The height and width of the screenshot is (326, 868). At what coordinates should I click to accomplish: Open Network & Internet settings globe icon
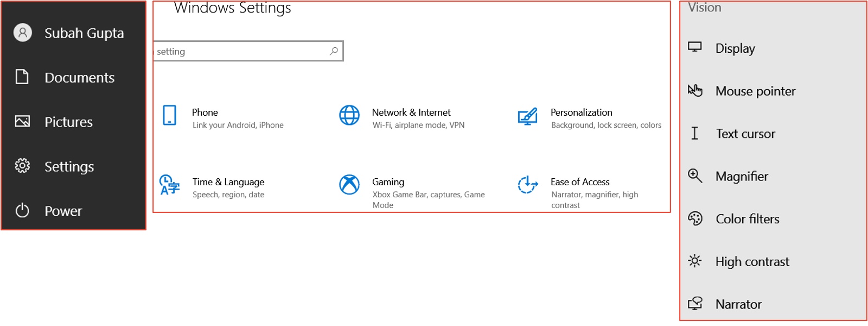click(x=349, y=115)
